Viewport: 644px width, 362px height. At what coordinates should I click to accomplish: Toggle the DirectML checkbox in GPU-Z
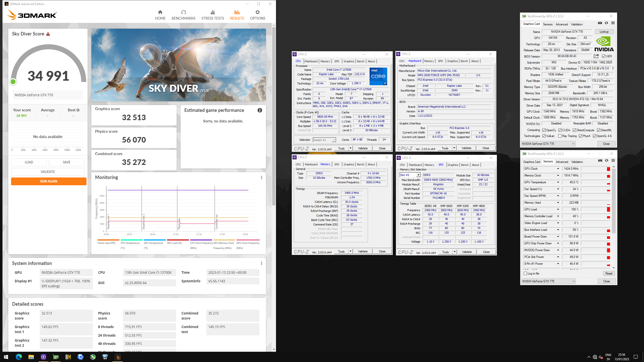pyautogui.click(x=599, y=130)
